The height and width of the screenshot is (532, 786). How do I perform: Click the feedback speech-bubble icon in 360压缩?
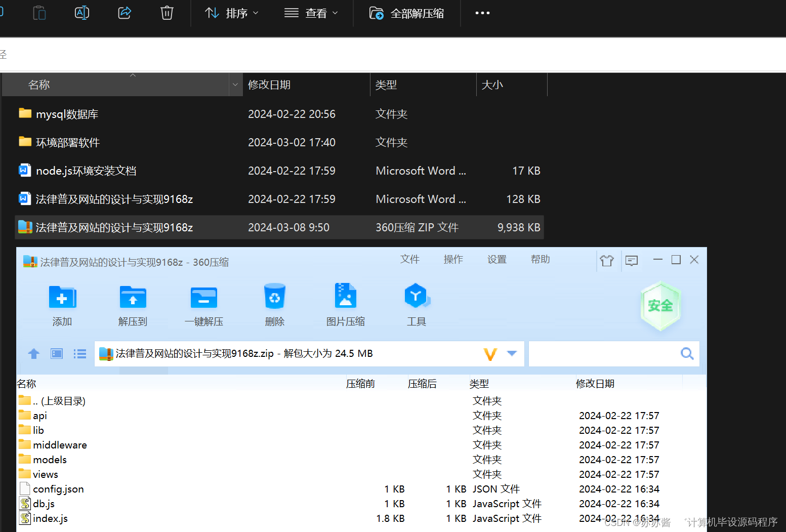(x=631, y=260)
